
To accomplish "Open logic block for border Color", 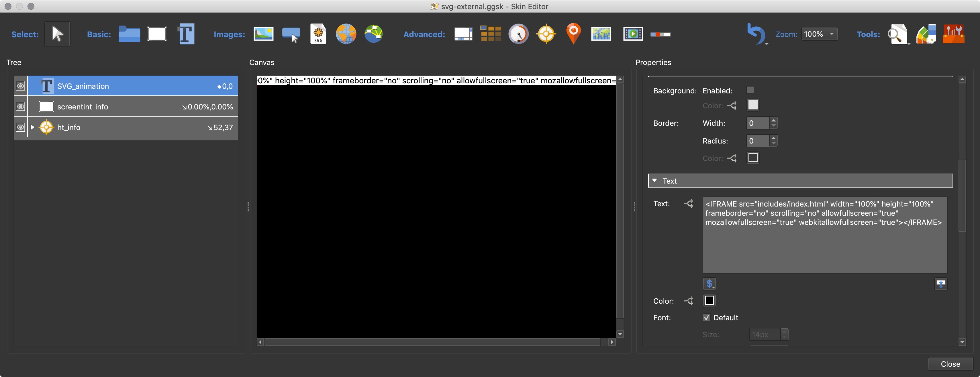I will point(732,158).
